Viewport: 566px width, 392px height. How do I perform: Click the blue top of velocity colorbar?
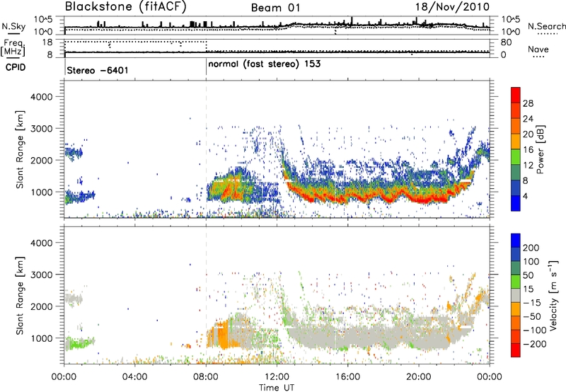point(516,241)
